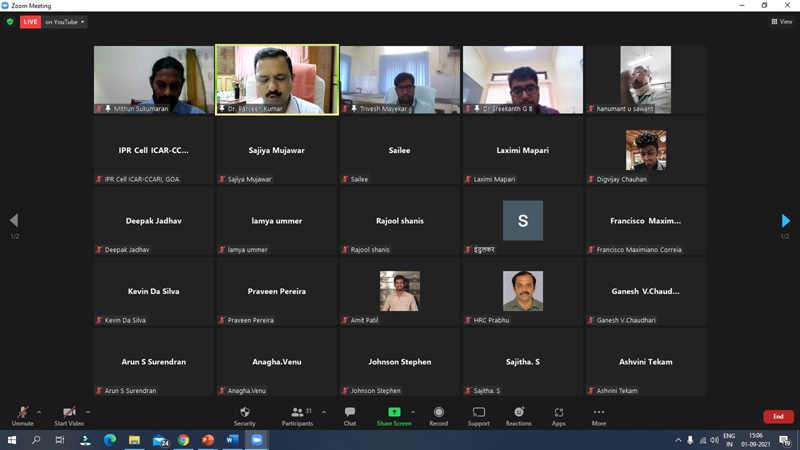Expand the arrow beside Participants

pyautogui.click(x=324, y=412)
